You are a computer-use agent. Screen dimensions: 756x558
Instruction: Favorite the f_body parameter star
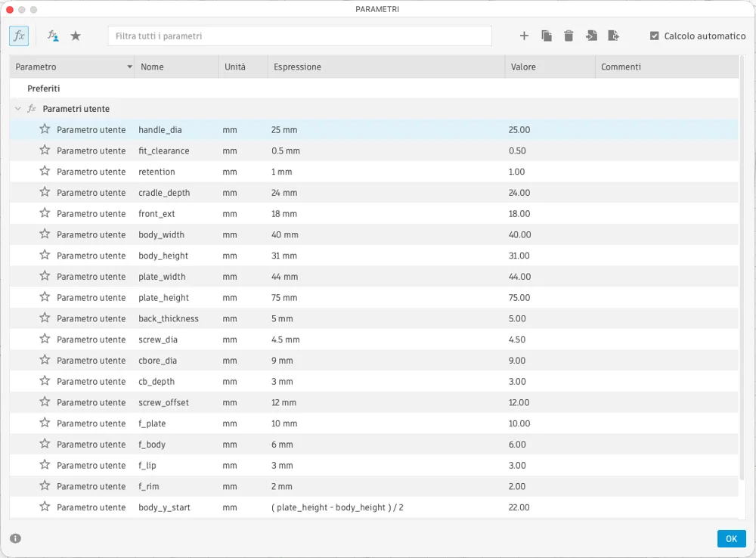(45, 444)
